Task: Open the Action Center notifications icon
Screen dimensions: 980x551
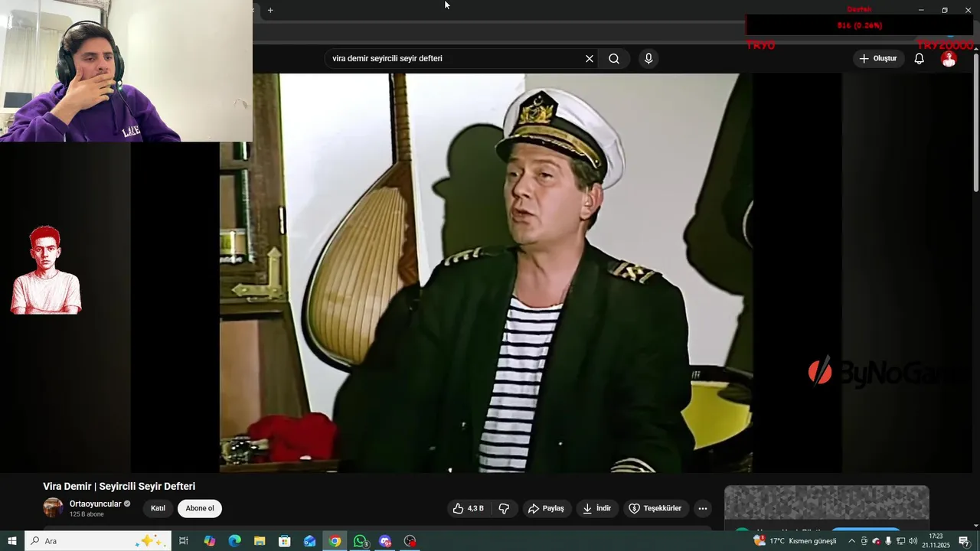Action: (x=964, y=541)
